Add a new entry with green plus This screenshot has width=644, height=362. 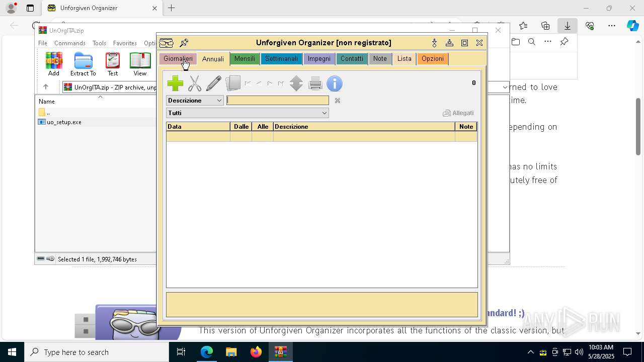[175, 83]
